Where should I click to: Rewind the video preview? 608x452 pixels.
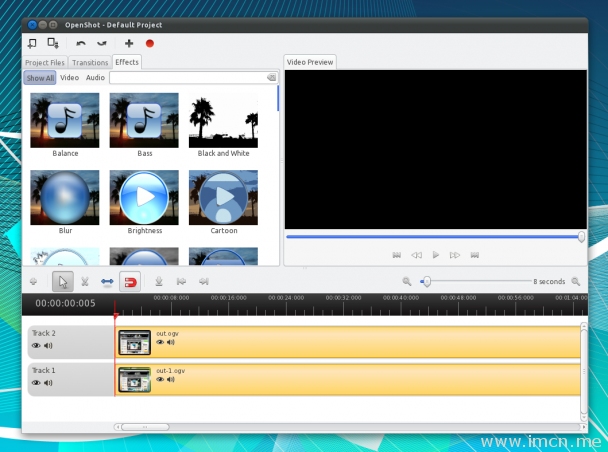point(416,255)
